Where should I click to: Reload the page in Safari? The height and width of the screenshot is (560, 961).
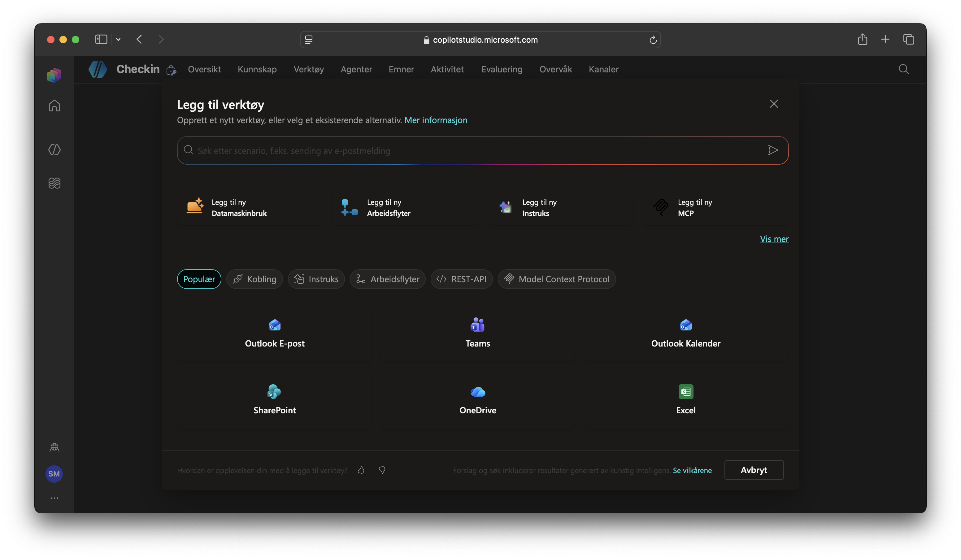(653, 40)
